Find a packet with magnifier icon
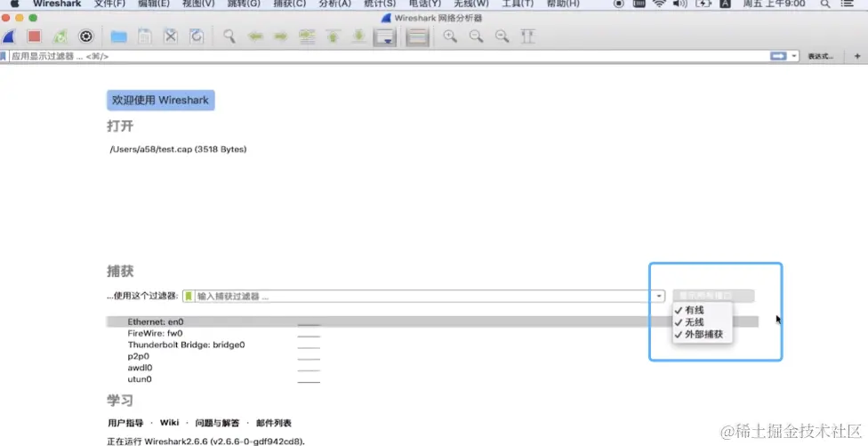This screenshot has width=868, height=446. pyautogui.click(x=229, y=36)
